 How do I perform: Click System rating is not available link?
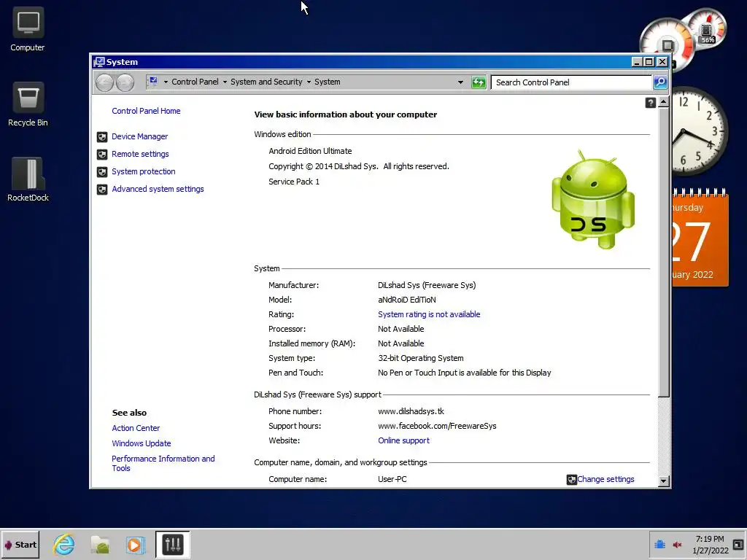click(x=429, y=314)
